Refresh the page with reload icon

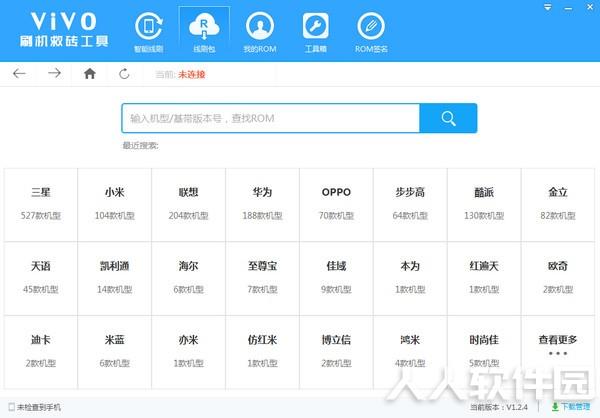pyautogui.click(x=124, y=73)
